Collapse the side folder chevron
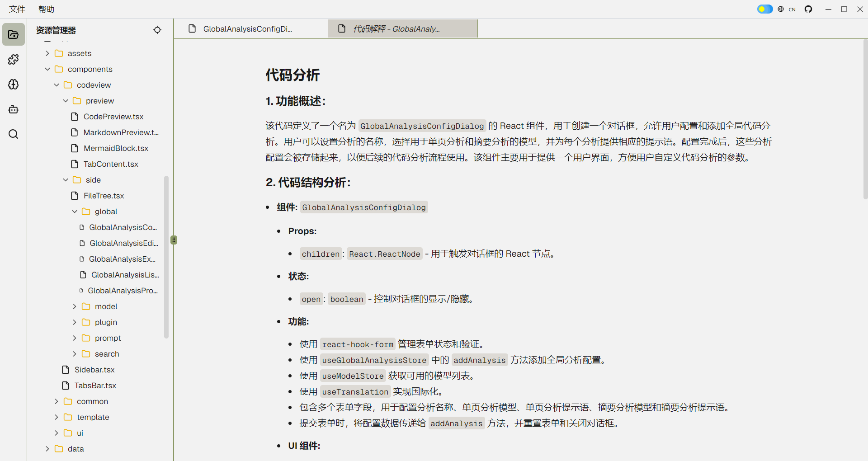 click(66, 179)
